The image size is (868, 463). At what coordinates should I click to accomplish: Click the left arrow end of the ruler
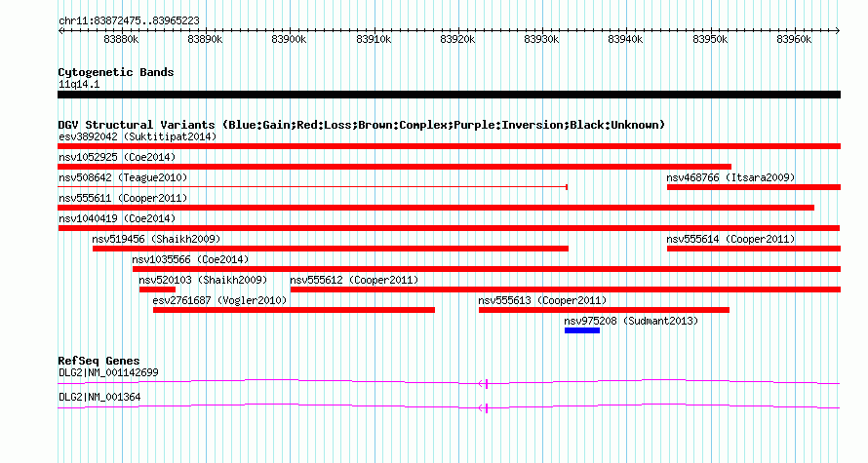click(60, 31)
